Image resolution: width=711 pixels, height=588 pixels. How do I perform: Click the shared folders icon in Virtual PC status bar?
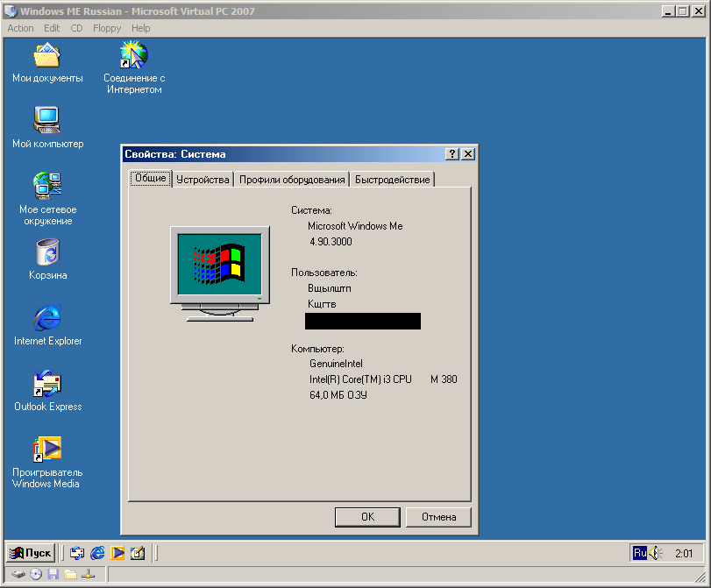click(70, 575)
